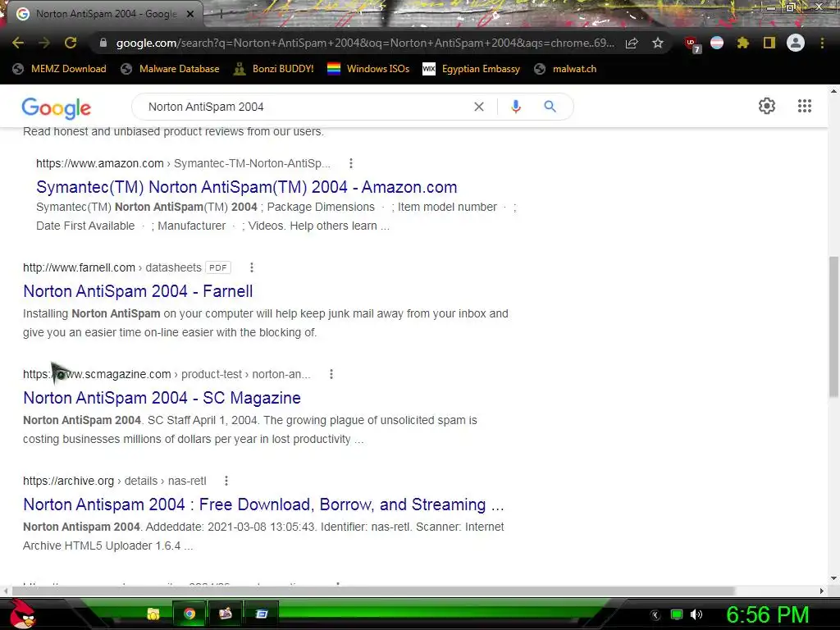This screenshot has width=840, height=630.
Task: Reload the current page
Action: coord(71,43)
